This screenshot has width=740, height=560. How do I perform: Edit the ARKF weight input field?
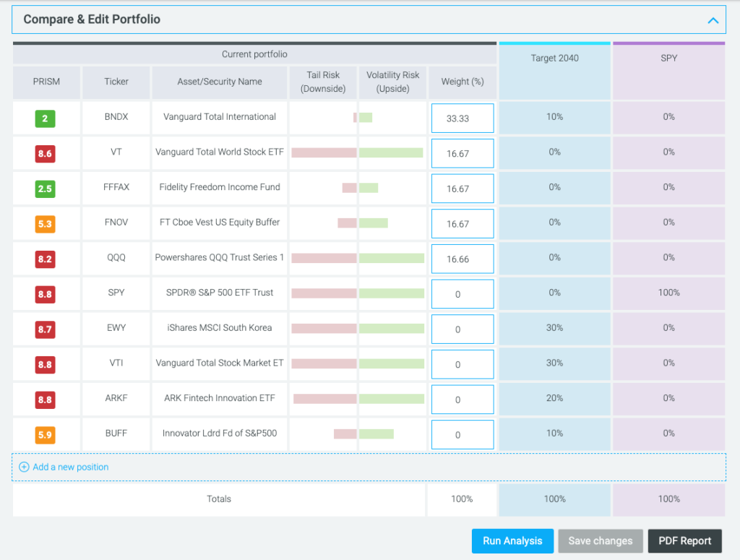(x=462, y=400)
